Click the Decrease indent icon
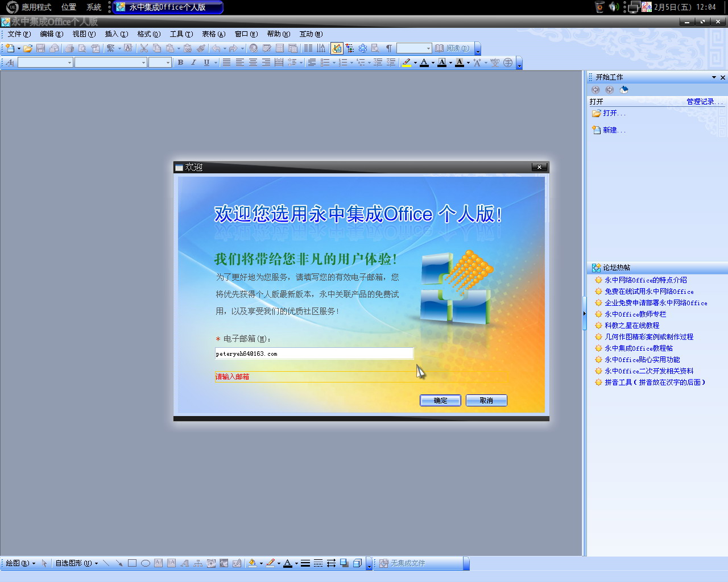This screenshot has height=582, width=728. pyautogui.click(x=378, y=63)
